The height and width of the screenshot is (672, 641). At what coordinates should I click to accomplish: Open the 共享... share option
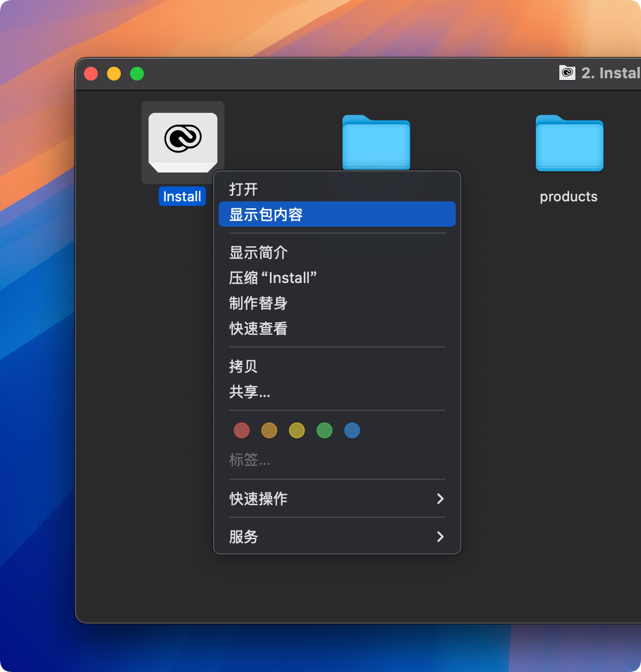[x=250, y=392]
